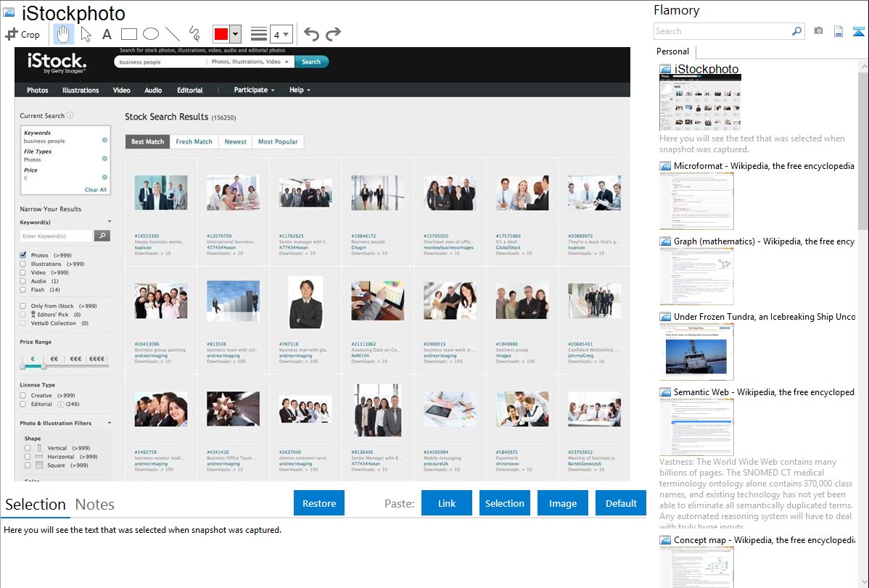The height and width of the screenshot is (588, 869).
Task: Check the Flash file type checkbox
Action: point(22,289)
